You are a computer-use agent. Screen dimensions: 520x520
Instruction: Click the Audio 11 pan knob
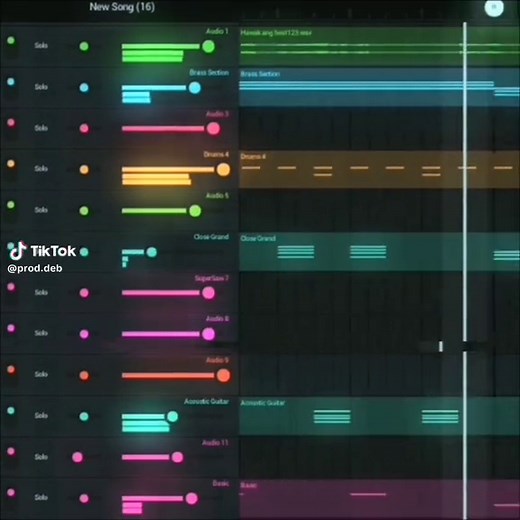tap(77, 457)
